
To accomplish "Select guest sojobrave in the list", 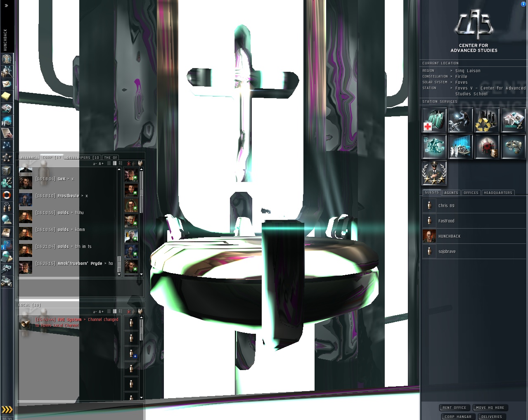I will tap(474, 251).
